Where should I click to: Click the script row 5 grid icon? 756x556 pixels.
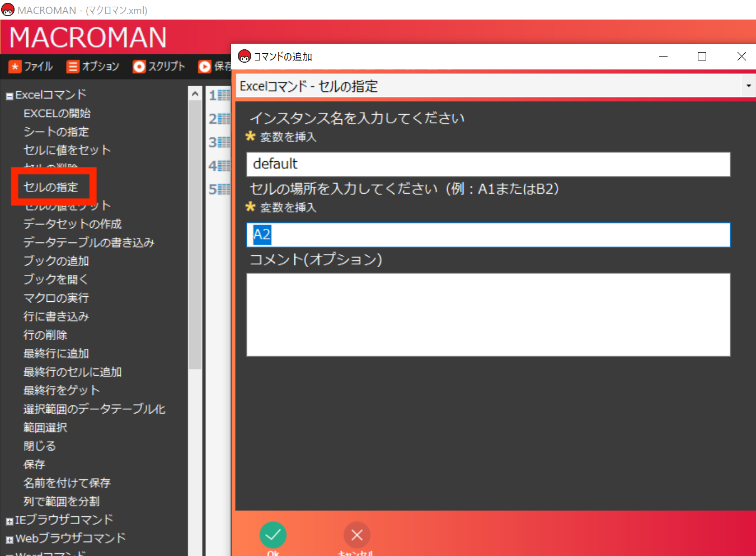pyautogui.click(x=224, y=189)
